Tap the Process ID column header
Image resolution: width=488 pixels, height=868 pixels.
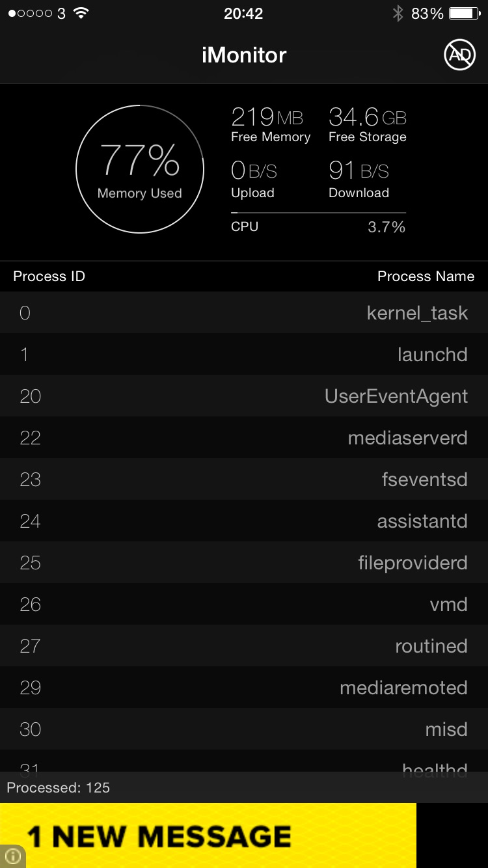coord(49,277)
